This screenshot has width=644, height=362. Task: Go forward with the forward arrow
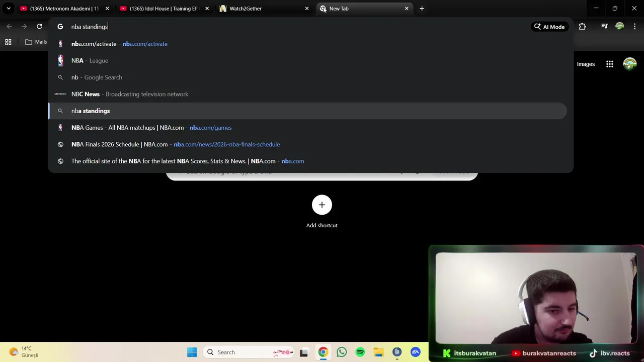pos(24,26)
